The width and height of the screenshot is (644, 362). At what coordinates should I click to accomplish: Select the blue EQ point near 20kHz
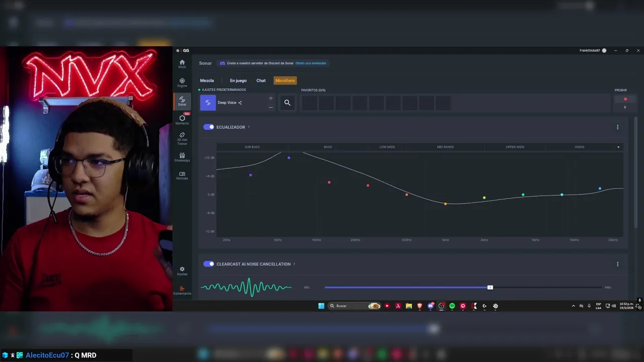pyautogui.click(x=600, y=189)
